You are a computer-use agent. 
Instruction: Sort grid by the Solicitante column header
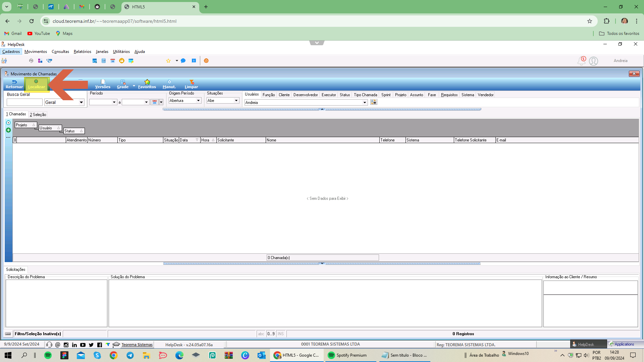(241, 140)
